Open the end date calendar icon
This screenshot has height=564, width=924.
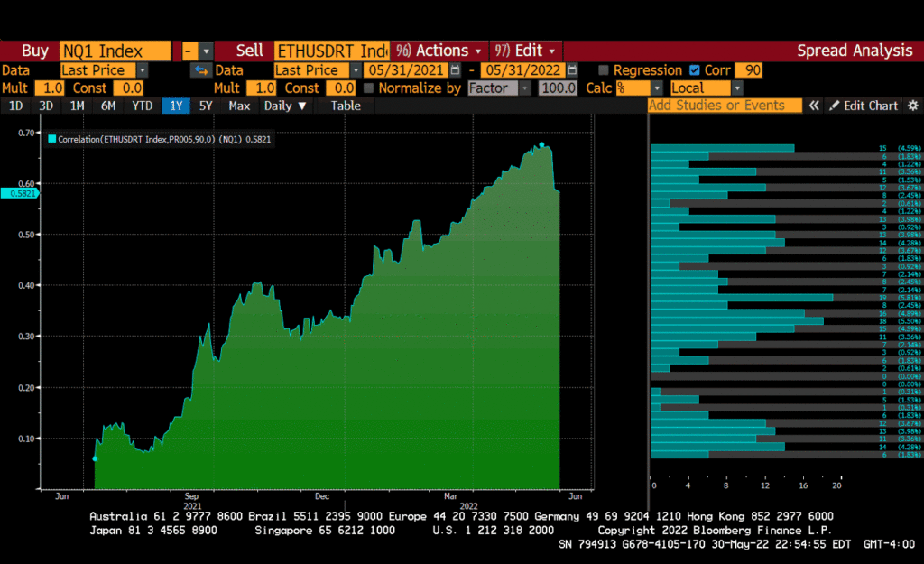pyautogui.click(x=572, y=70)
